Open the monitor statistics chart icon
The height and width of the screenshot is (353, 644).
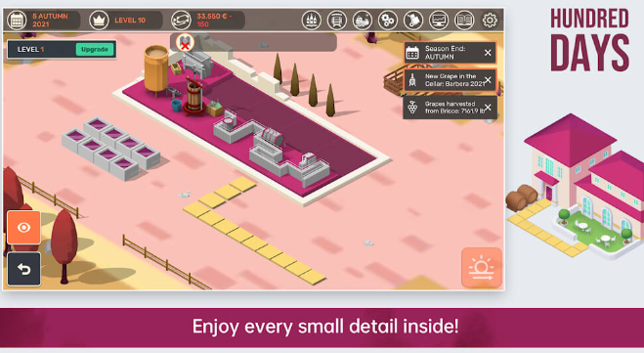(x=439, y=20)
